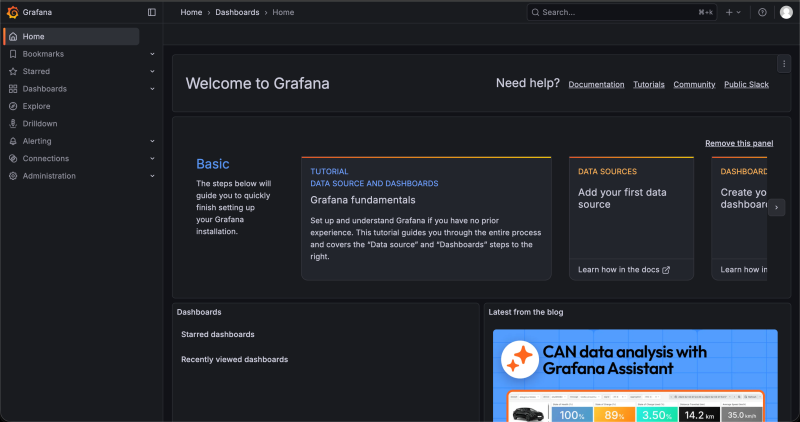The width and height of the screenshot is (800, 422).
Task: Select Home in the sidebar menu
Action: point(34,36)
